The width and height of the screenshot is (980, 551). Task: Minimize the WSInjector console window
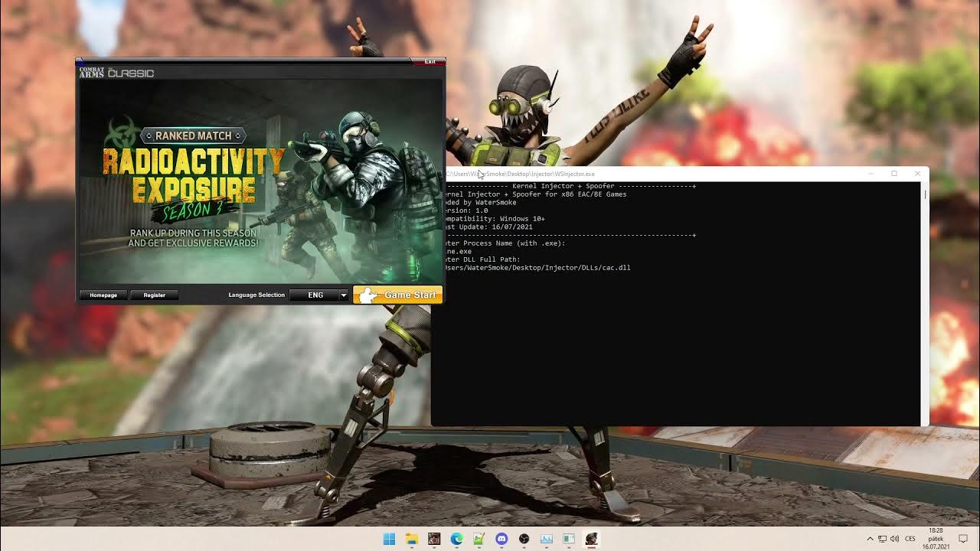871,174
